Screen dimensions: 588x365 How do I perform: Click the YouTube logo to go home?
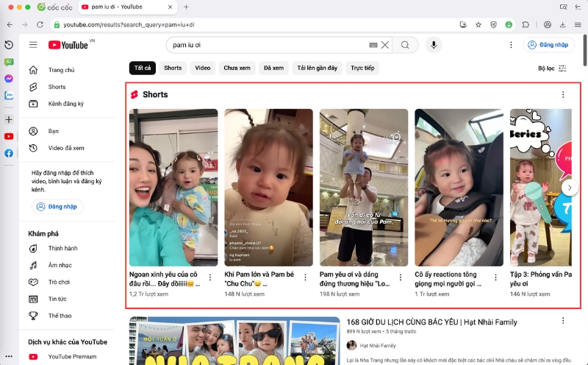pos(68,45)
